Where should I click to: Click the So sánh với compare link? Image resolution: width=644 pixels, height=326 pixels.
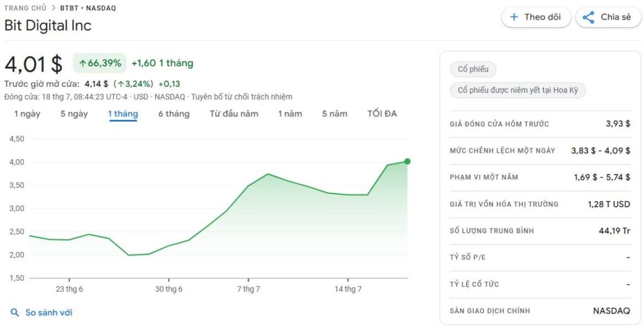click(x=48, y=313)
